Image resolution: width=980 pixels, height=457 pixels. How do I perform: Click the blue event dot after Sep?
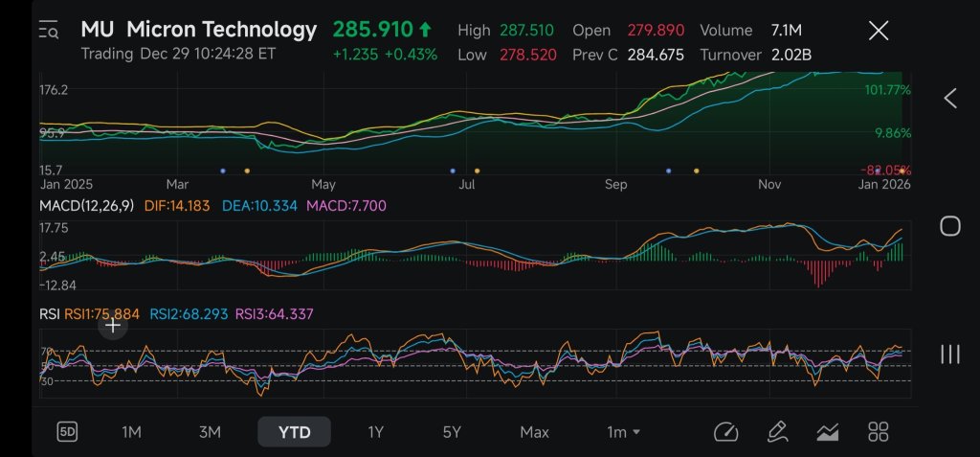pyautogui.click(x=669, y=171)
